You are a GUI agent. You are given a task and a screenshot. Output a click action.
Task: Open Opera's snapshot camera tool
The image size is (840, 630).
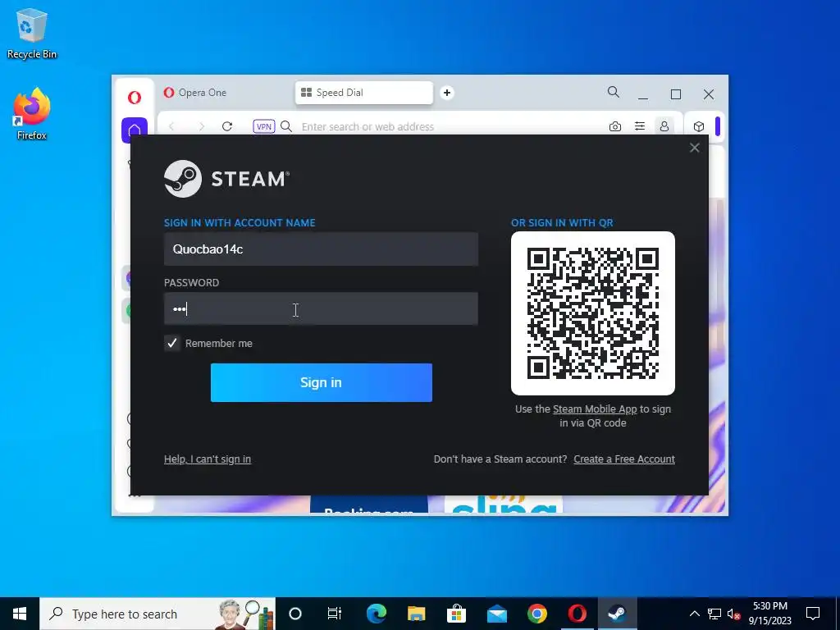click(615, 126)
